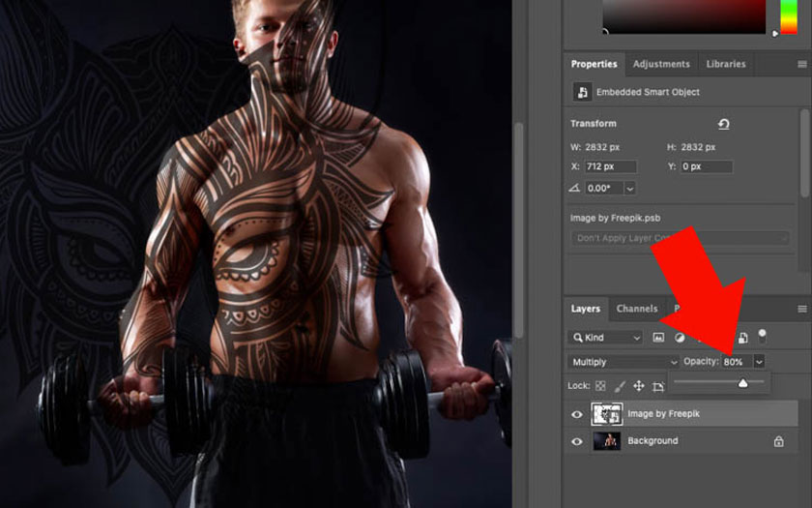Click the Opacity value field 80%
Viewport: 812px width, 508px height.
click(738, 362)
